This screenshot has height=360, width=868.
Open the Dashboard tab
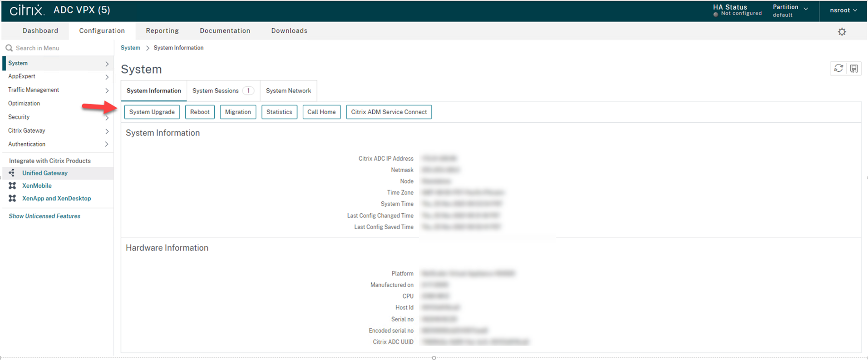(x=40, y=31)
